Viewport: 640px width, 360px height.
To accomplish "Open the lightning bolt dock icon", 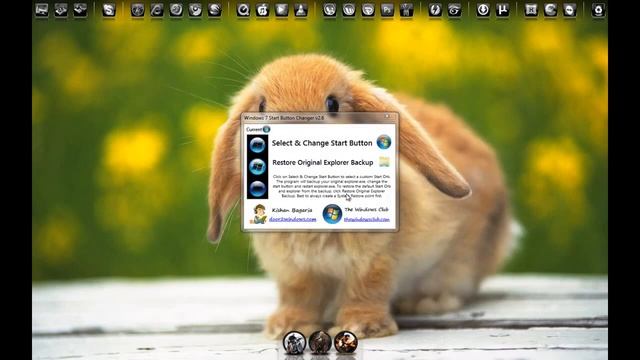I will click(x=435, y=10).
